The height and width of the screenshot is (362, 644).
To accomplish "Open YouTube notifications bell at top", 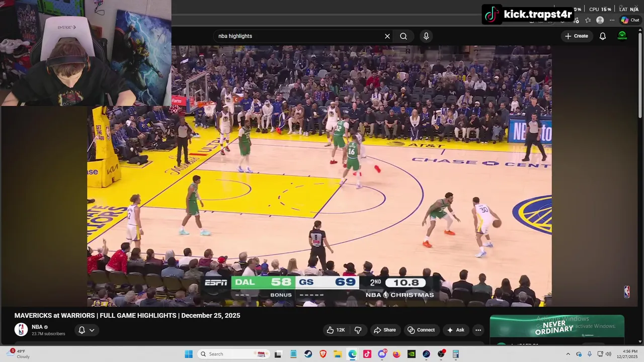I will click(x=603, y=36).
